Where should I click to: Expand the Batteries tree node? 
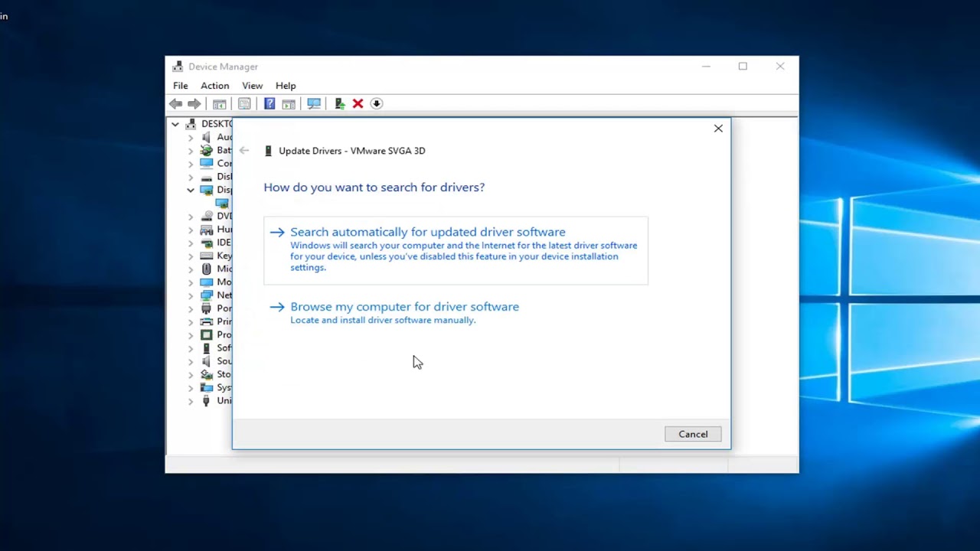[191, 150]
